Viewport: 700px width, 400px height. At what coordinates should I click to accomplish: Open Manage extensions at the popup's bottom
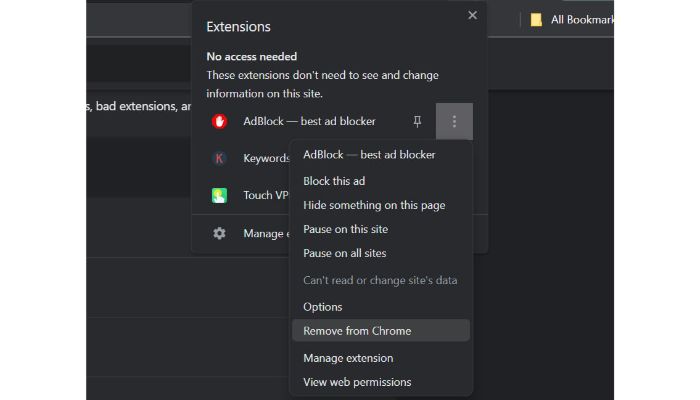click(267, 233)
